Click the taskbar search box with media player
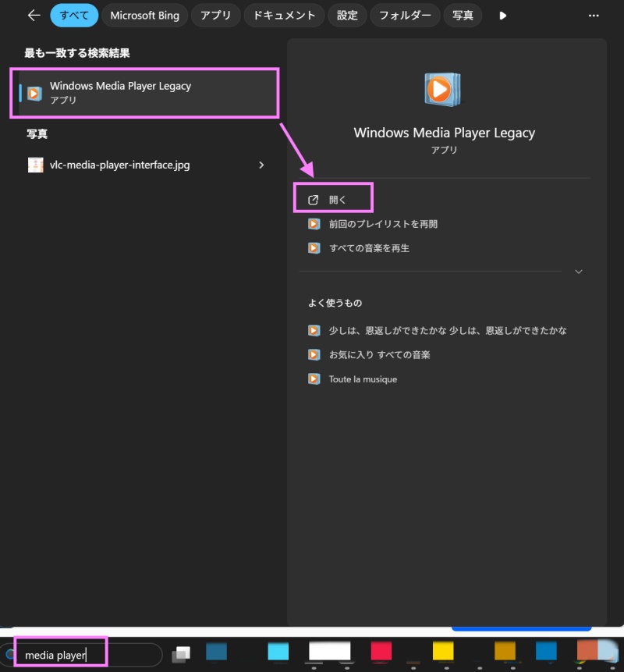The width and height of the screenshot is (624, 672). (x=81, y=655)
